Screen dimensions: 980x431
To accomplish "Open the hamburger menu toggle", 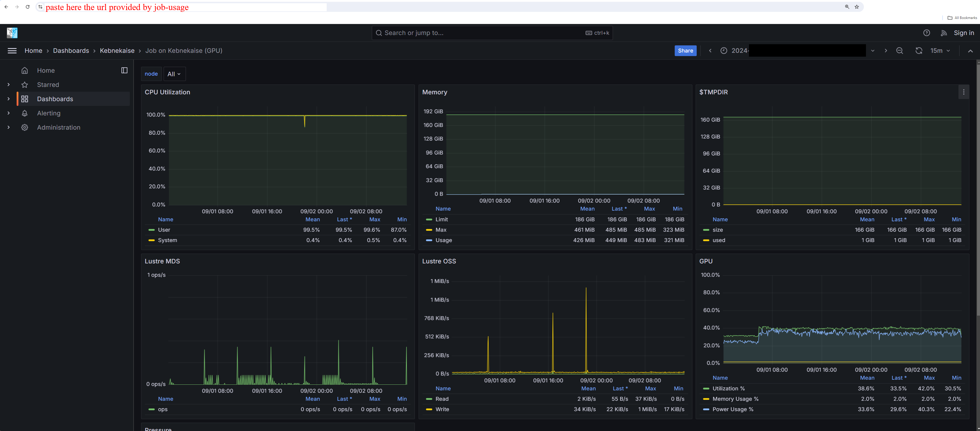I will (12, 50).
